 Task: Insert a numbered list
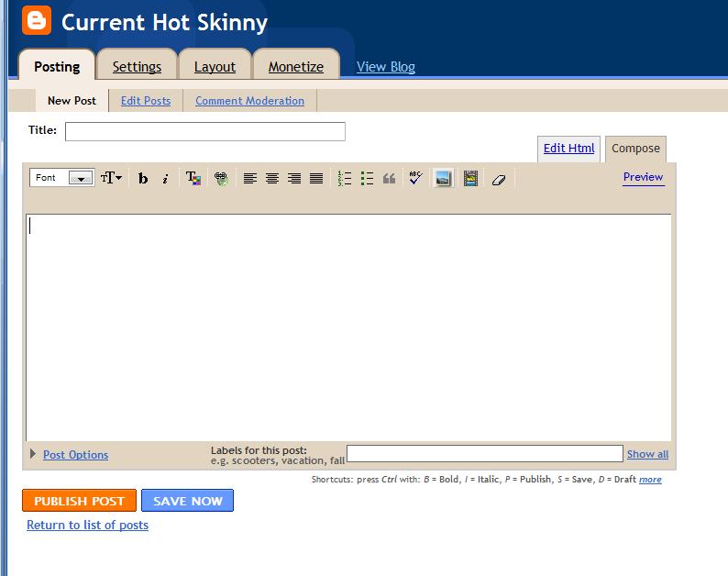coord(345,178)
